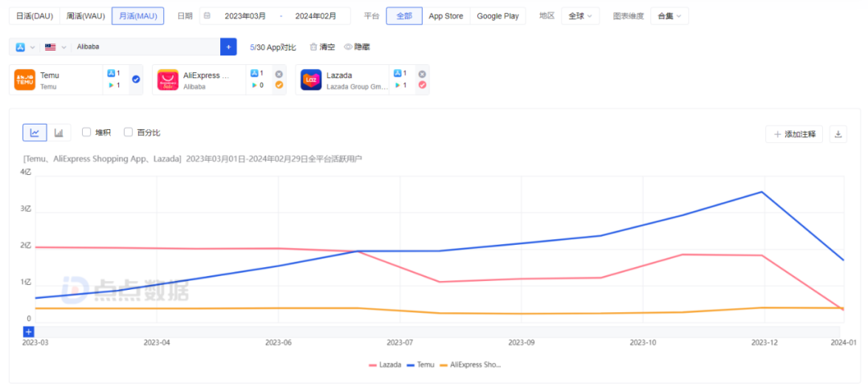
Task: Click the 2024-01 x-axis label
Action: [x=844, y=343]
